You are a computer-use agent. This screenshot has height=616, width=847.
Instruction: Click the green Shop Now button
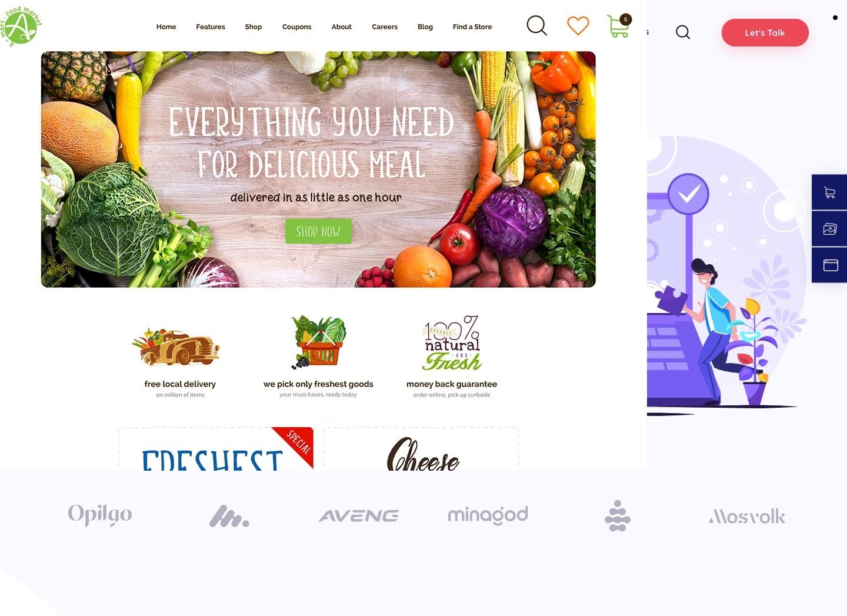click(318, 231)
